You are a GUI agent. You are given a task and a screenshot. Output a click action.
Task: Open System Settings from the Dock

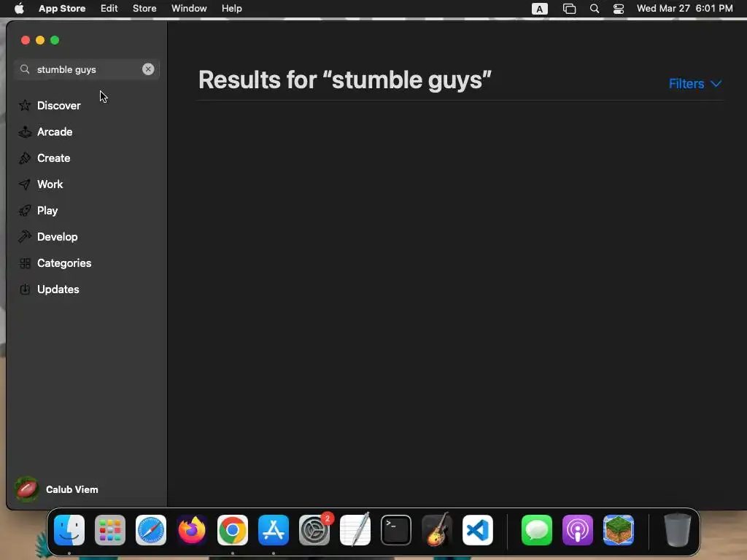tap(314, 530)
